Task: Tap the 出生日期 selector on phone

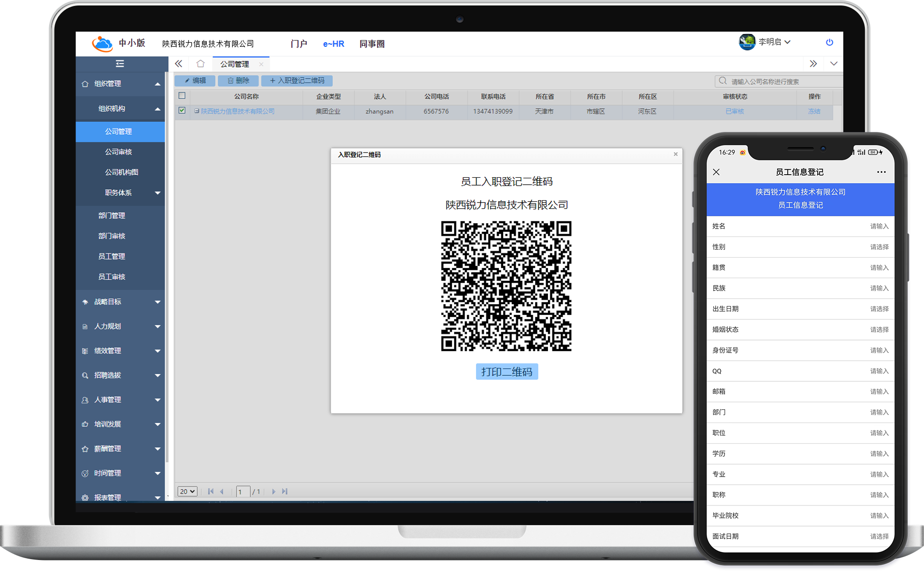Action: (800, 309)
